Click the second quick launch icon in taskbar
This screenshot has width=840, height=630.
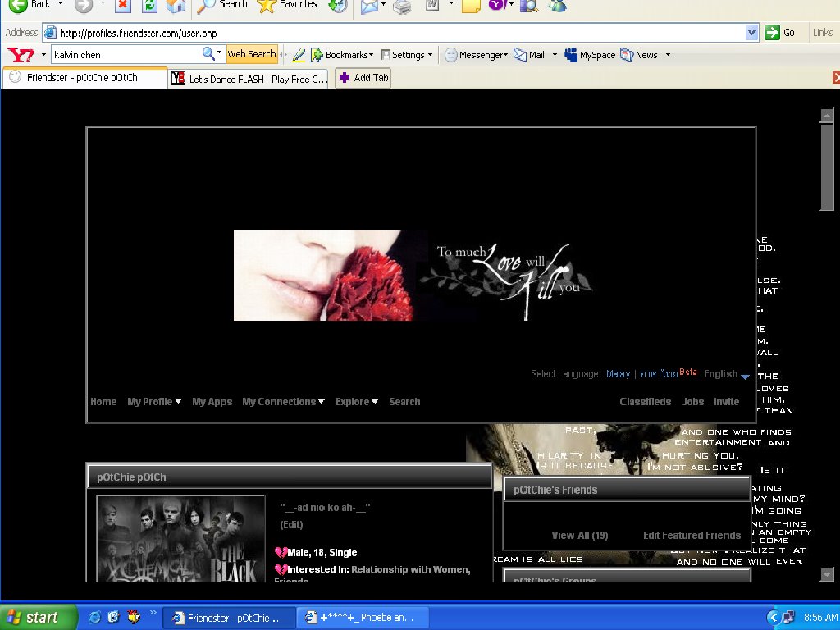(x=113, y=617)
